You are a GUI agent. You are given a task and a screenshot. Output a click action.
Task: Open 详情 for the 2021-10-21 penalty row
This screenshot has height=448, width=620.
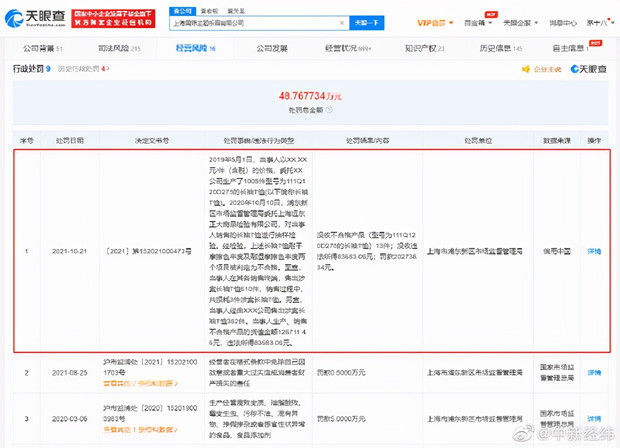tap(594, 251)
